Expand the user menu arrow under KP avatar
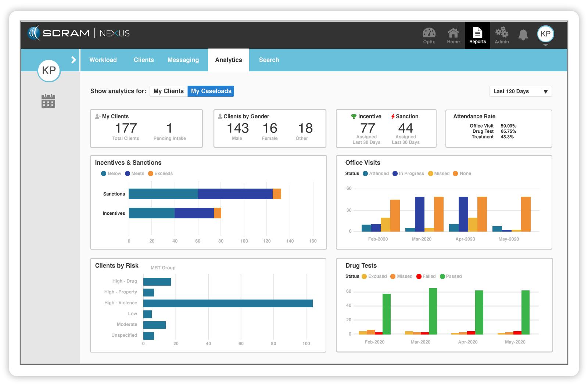588x386 pixels. [545, 45]
